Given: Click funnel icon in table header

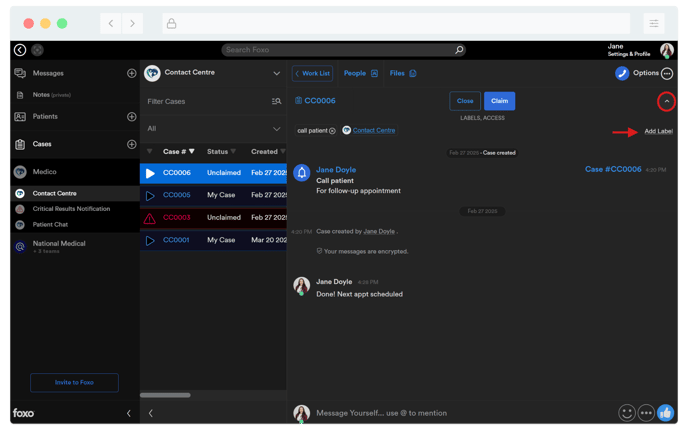Looking at the screenshot, I should coord(150,151).
